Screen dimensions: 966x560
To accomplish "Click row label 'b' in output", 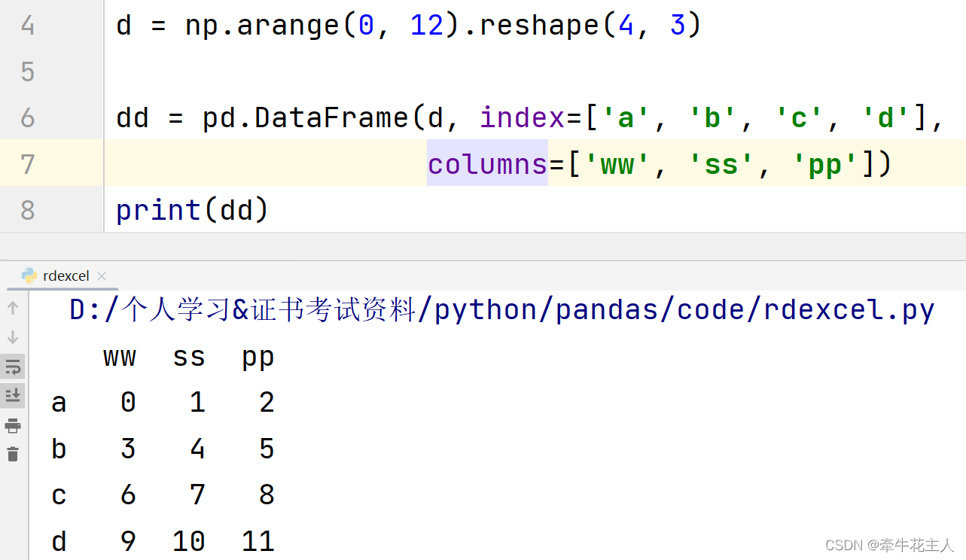I will (x=59, y=449).
